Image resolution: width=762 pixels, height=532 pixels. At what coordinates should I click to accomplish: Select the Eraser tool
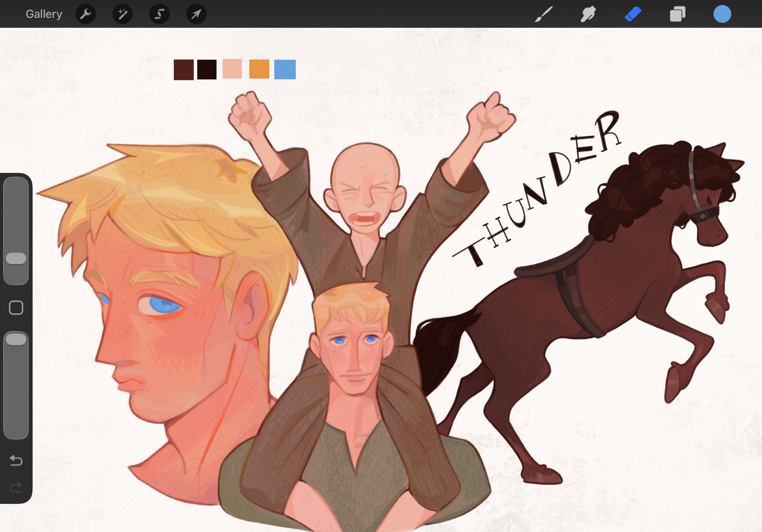pyautogui.click(x=633, y=14)
